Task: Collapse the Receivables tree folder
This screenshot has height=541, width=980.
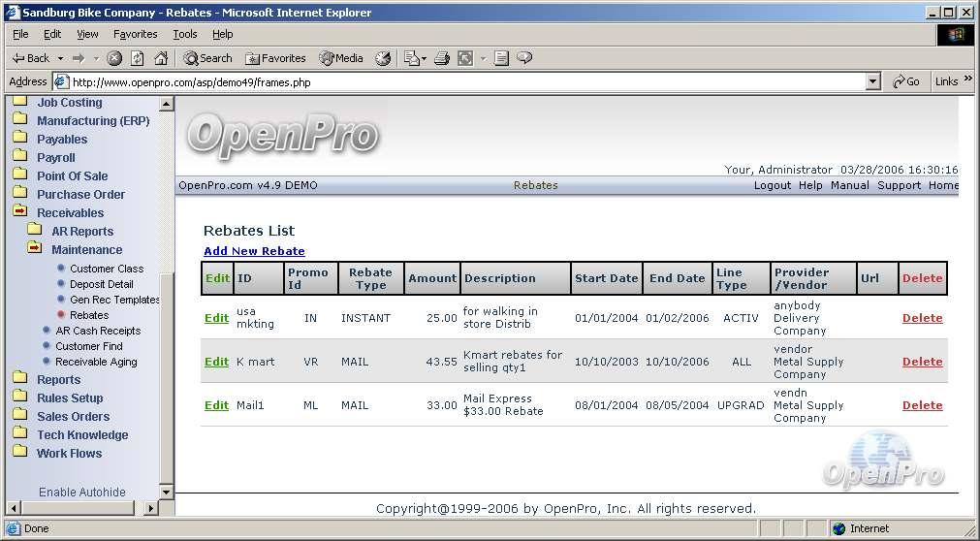Action: [x=19, y=212]
